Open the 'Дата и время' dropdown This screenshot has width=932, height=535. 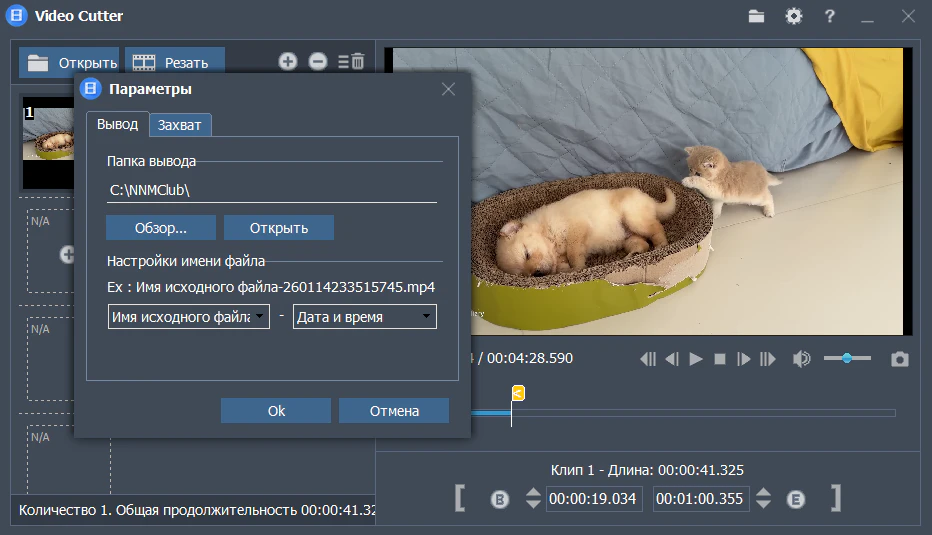[364, 317]
